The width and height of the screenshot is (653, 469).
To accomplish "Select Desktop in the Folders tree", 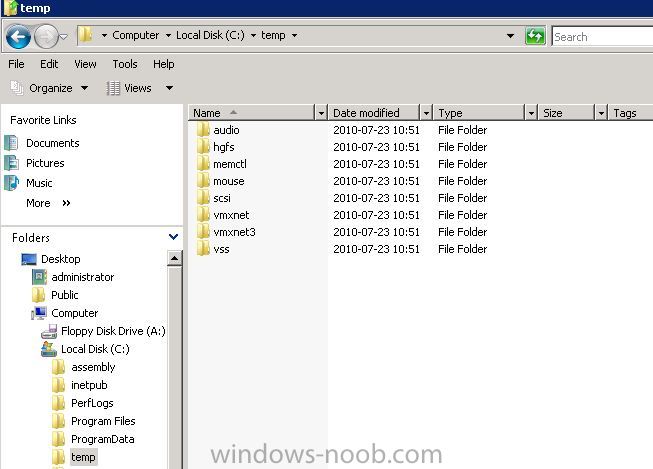I will [x=51, y=259].
